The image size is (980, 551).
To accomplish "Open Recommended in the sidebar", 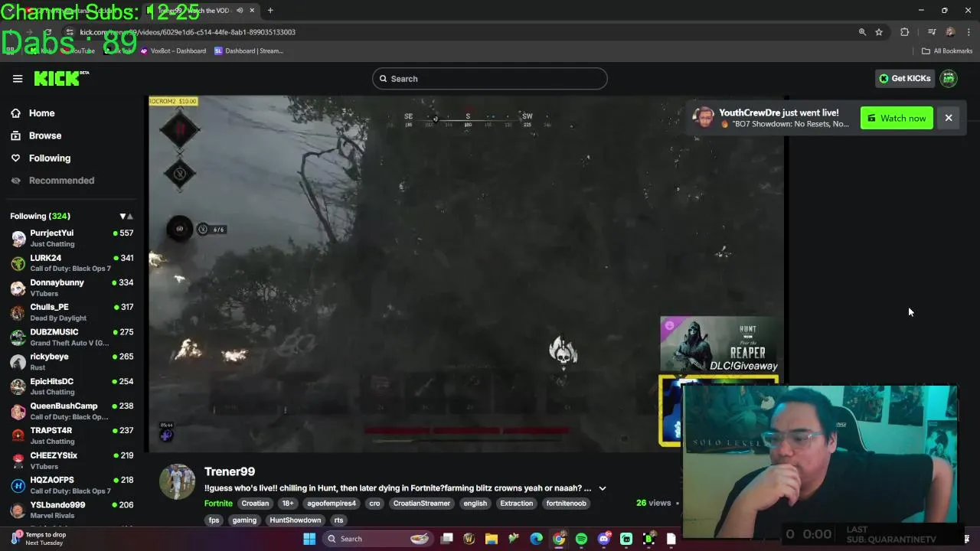I will tap(61, 181).
